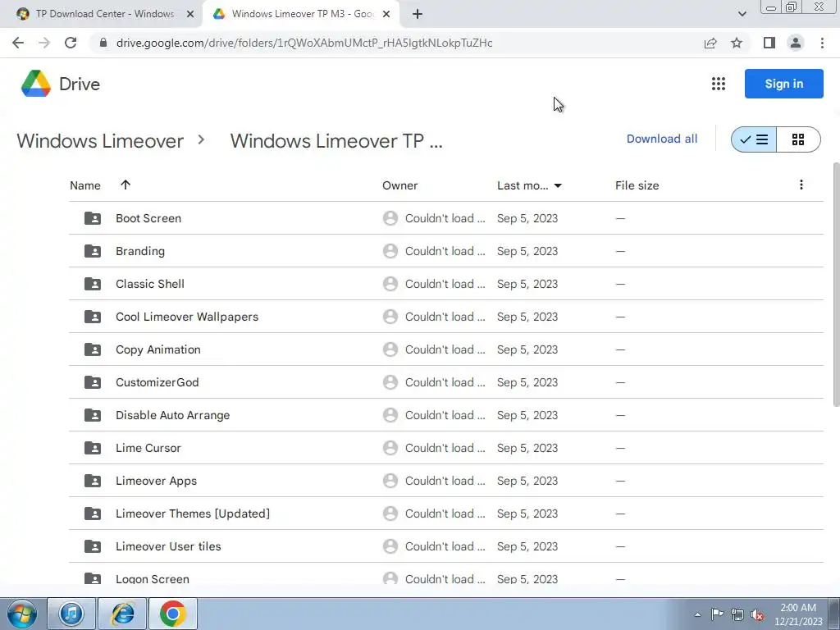This screenshot has width=840, height=630.
Task: Close the Windows Limeover TP M3 tab
Action: pos(386,14)
